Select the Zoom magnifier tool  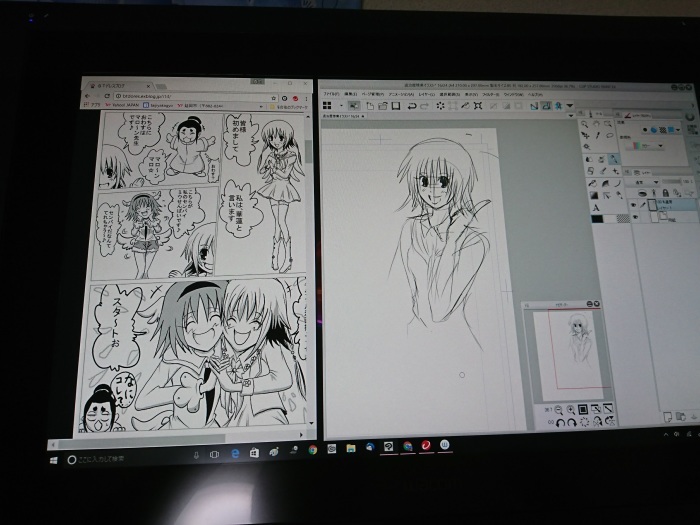pyautogui.click(x=584, y=124)
